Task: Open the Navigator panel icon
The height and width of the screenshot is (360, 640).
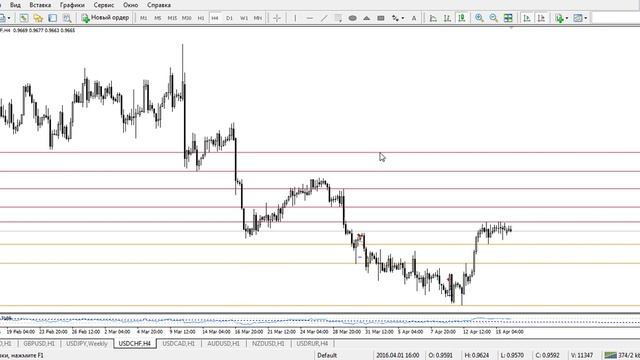Action: [x=38, y=18]
